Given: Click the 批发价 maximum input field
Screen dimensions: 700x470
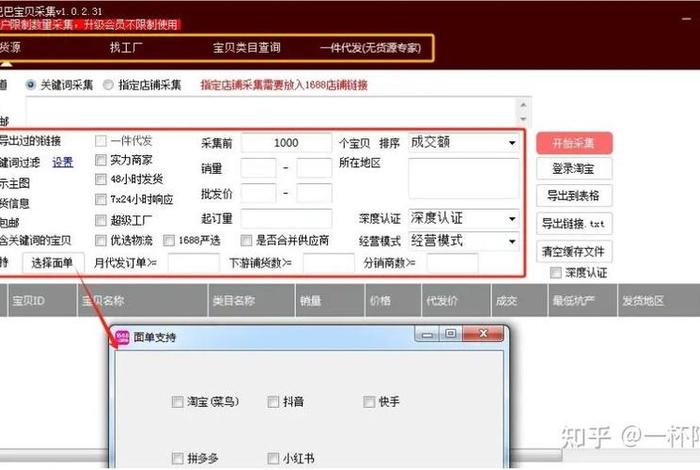Looking at the screenshot, I should coord(314,194).
